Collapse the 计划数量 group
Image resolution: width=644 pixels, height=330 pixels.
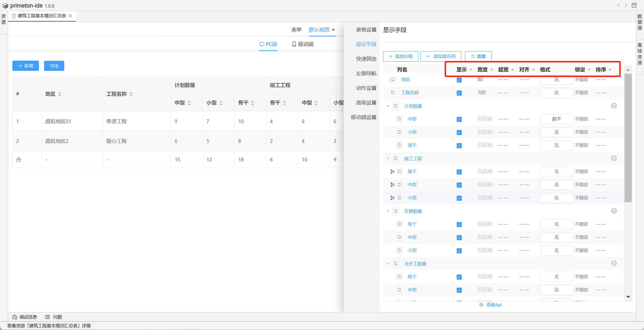(x=388, y=106)
